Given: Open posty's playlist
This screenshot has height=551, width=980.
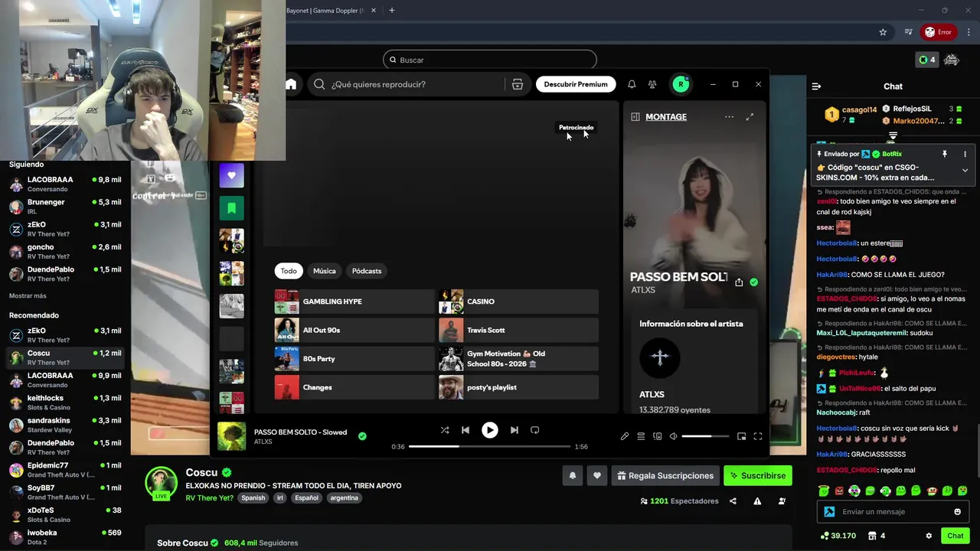Looking at the screenshot, I should pyautogui.click(x=518, y=387).
